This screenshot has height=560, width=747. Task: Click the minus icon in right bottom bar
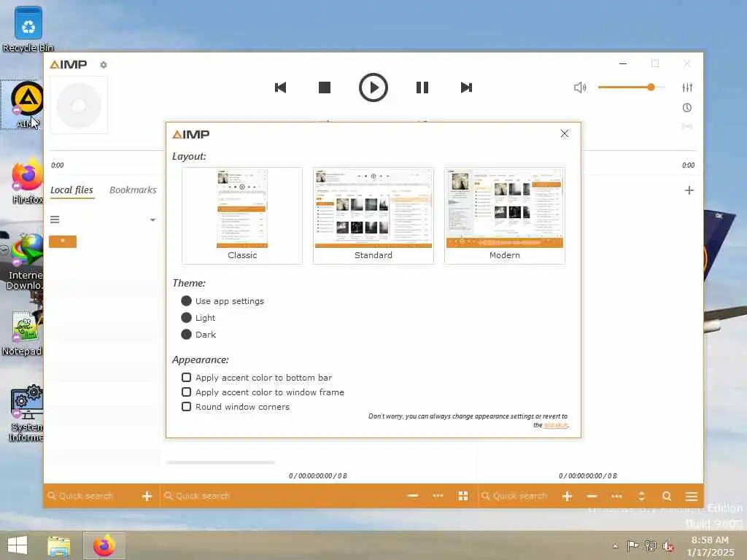592,496
